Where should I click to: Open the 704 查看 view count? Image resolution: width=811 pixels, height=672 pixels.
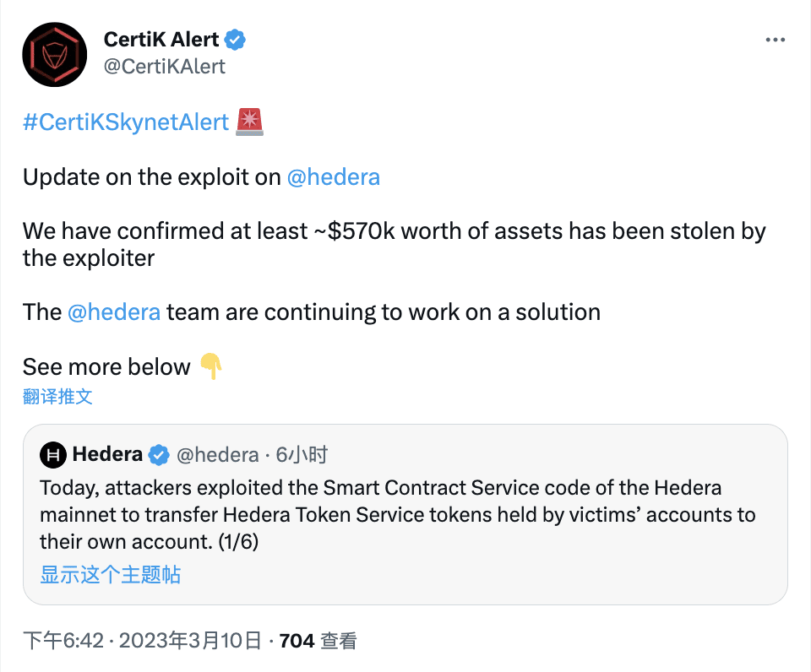click(318, 642)
